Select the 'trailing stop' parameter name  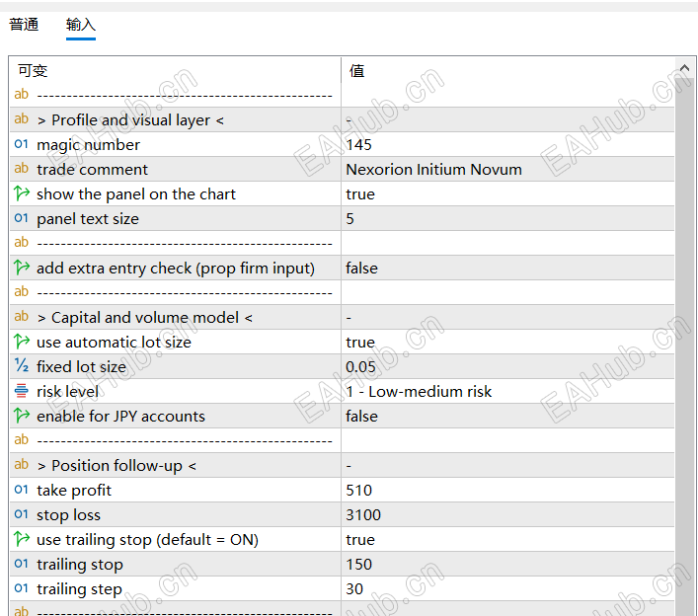(x=80, y=564)
